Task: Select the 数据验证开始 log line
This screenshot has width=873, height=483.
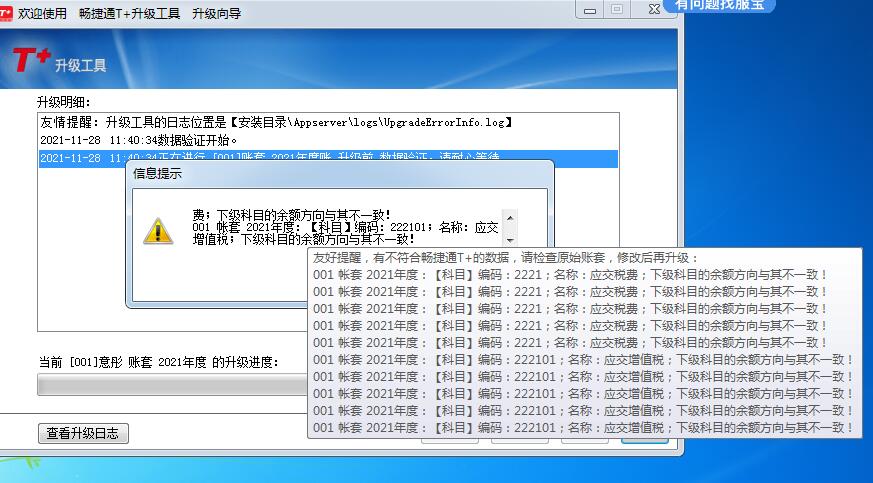Action: (139, 140)
